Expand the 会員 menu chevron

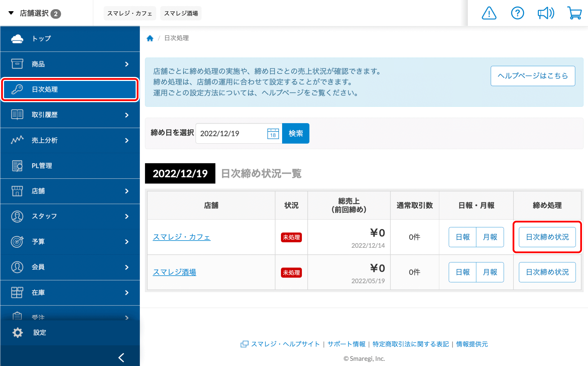pyautogui.click(x=127, y=267)
